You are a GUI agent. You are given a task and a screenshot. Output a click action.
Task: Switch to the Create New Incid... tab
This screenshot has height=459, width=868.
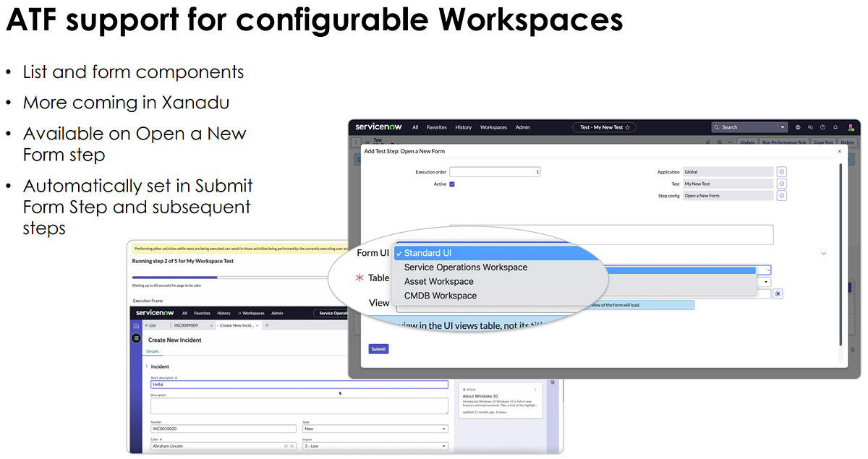pos(236,325)
